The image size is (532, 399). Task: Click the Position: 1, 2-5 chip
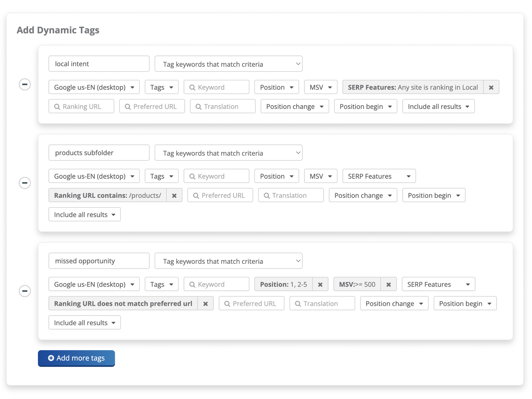283,284
